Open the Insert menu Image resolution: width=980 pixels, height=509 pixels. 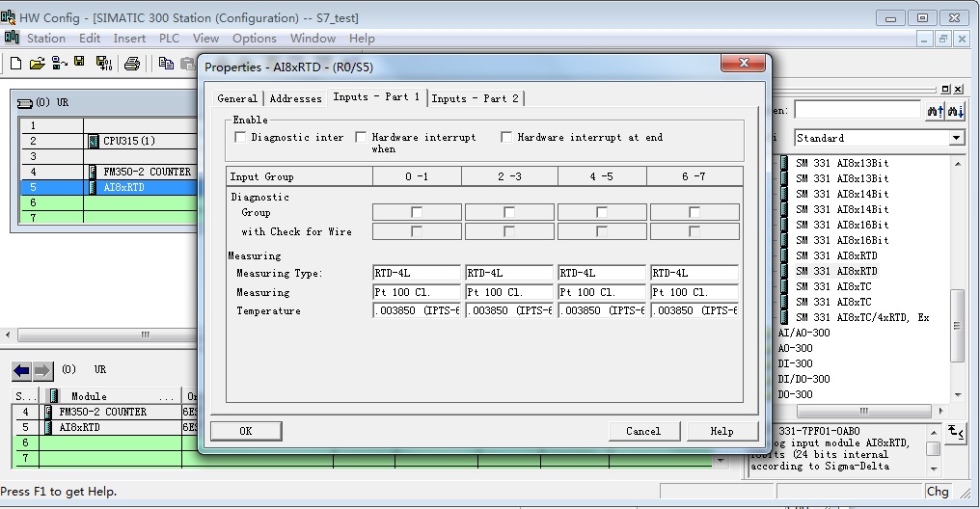(129, 39)
